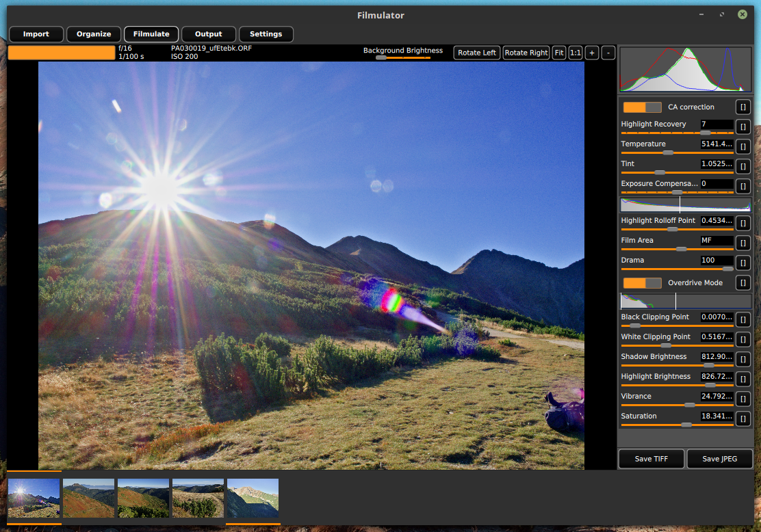Reset Highlight Recovery using bracket button

click(x=743, y=127)
